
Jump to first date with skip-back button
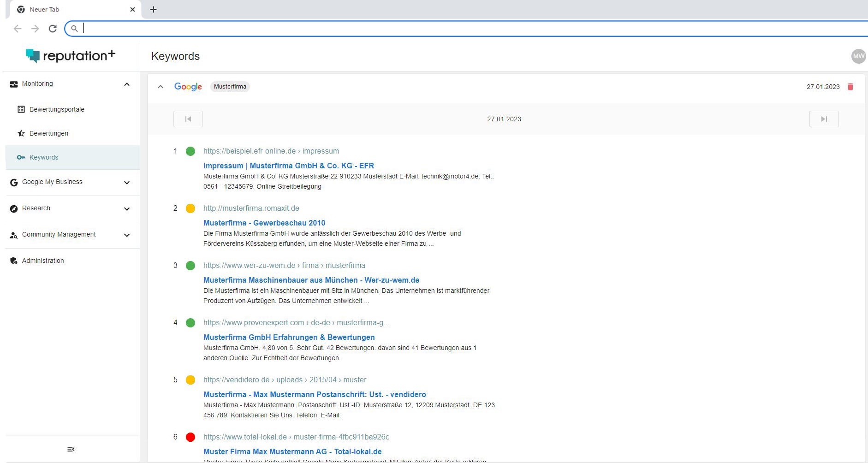(x=188, y=119)
